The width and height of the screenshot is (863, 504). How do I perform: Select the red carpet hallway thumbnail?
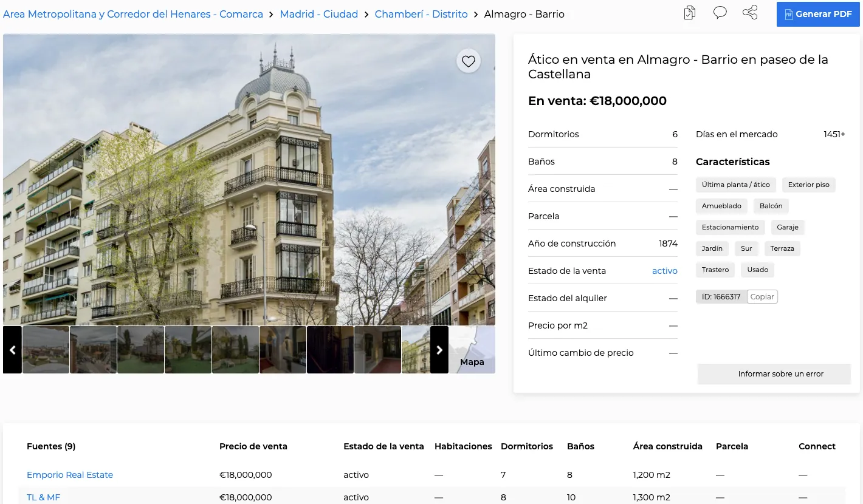click(x=378, y=350)
